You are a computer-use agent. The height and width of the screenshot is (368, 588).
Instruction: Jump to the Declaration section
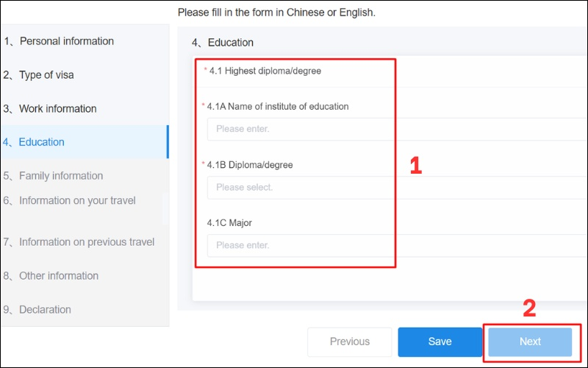tap(45, 310)
